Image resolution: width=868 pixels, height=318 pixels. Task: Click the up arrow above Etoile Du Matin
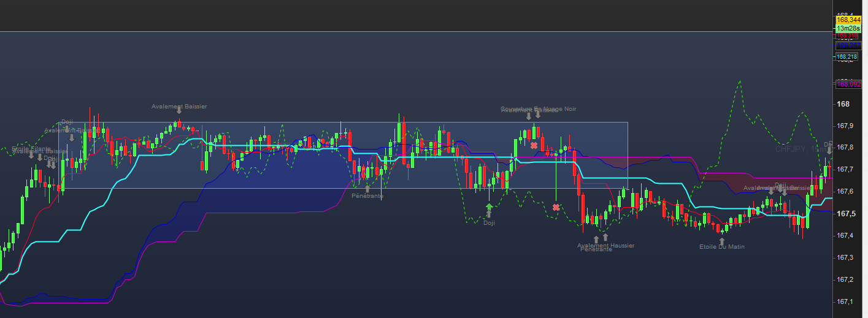click(722, 241)
